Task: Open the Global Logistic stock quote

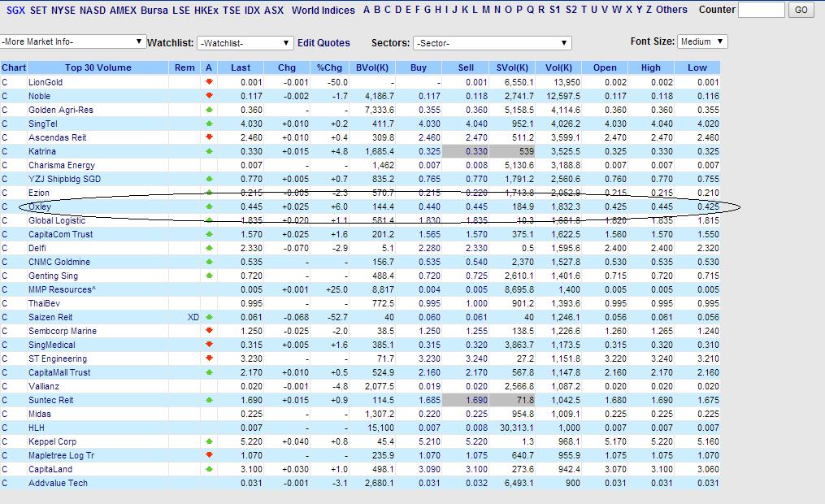Action: pos(57,220)
